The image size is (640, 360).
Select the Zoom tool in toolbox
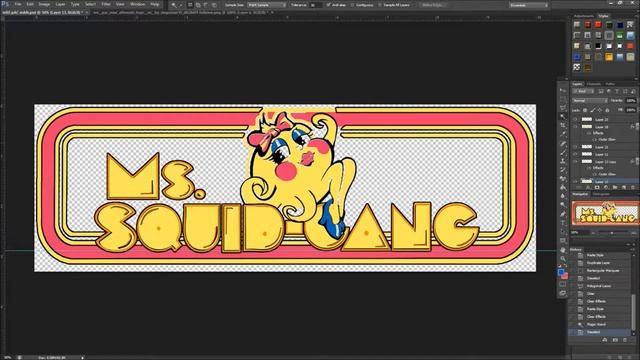(563, 259)
